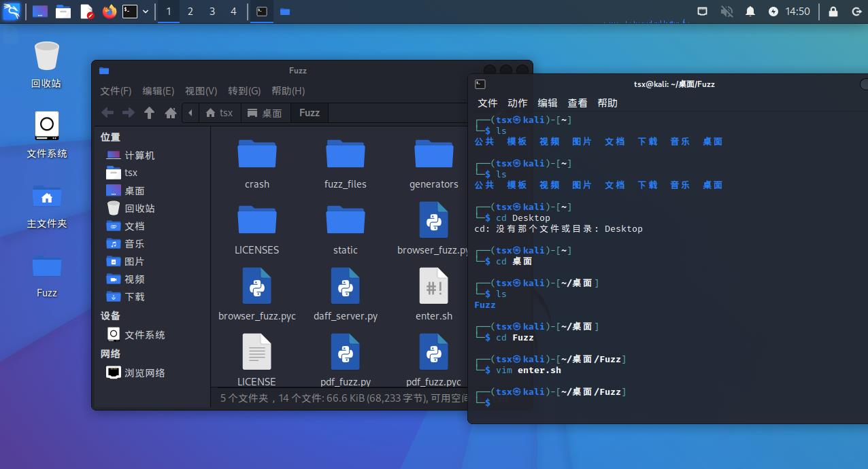Viewport: 868px width, 469px height.
Task: Select the 回收站 desktop icon
Action: coord(46,65)
